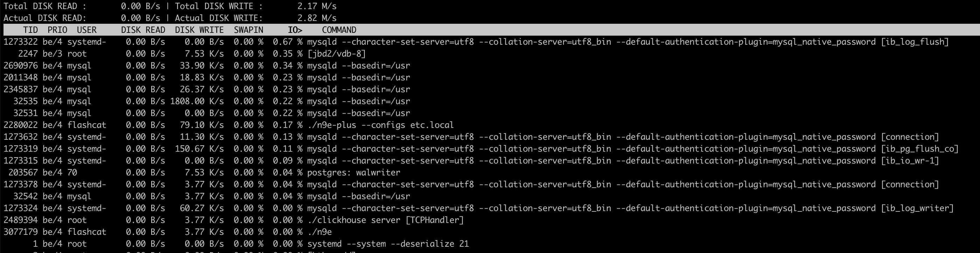
Task: Select the COMMAND column header
Action: click(x=339, y=30)
